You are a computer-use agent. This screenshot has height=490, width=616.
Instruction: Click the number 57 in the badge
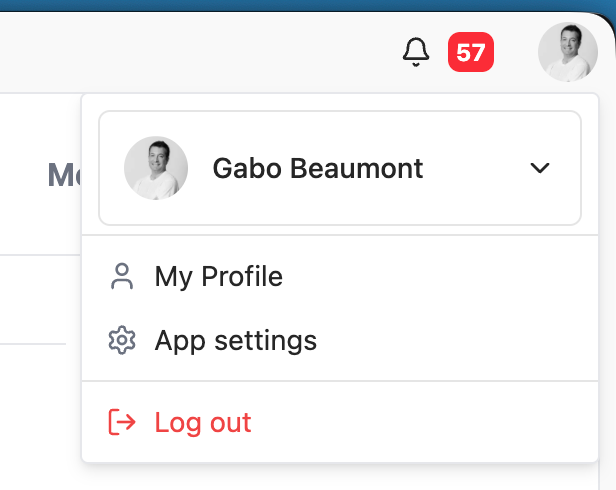click(471, 53)
